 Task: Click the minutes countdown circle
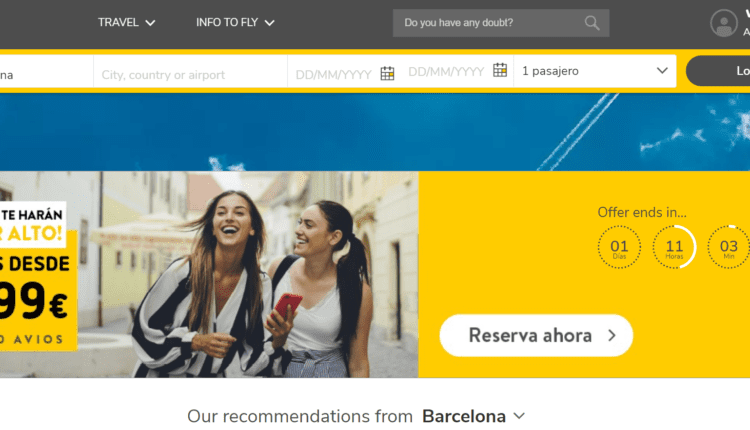pos(728,247)
